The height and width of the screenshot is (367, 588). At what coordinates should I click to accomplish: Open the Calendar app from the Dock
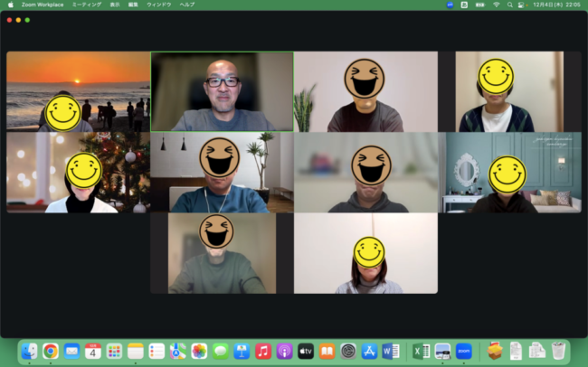[93, 351]
